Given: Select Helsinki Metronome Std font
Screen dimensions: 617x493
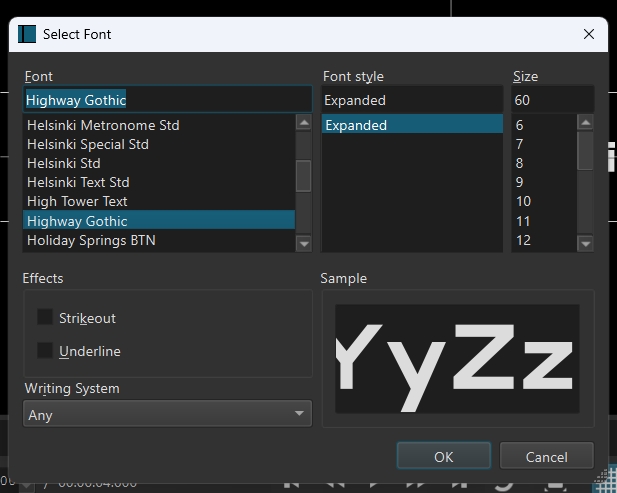Looking at the screenshot, I should [x=103, y=125].
